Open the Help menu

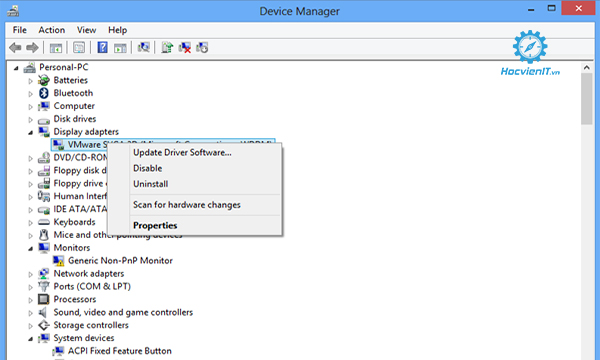point(117,30)
